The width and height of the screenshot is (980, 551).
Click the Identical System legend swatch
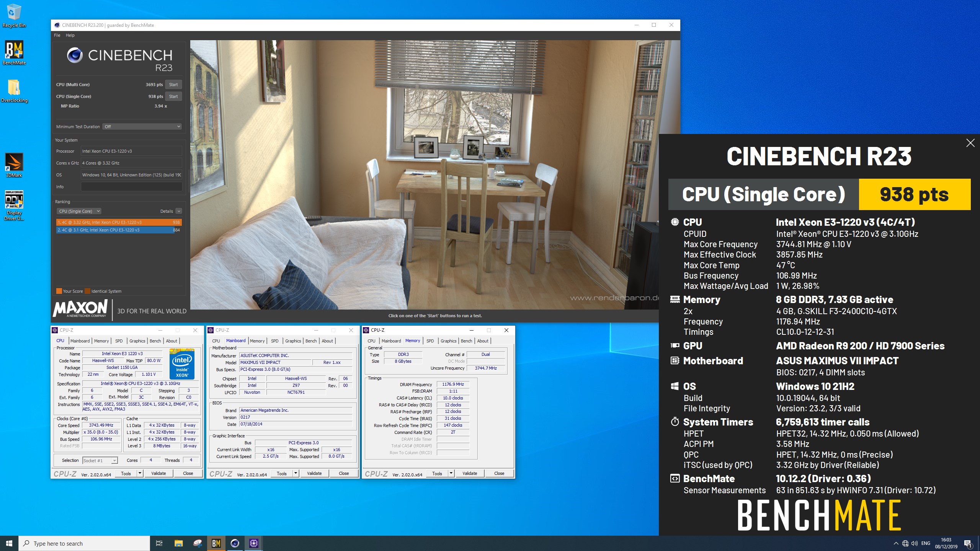click(87, 291)
